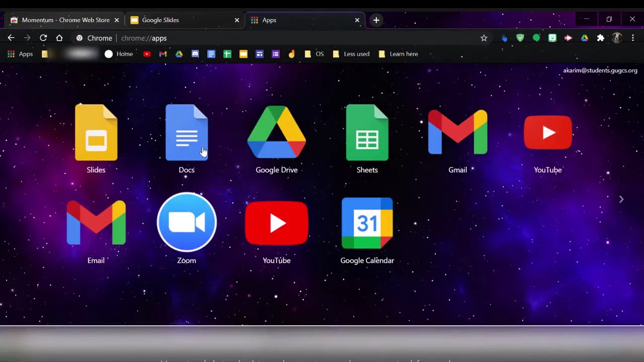The height and width of the screenshot is (362, 644).
Task: Open the Google Sites bookmark
Action: point(260,54)
